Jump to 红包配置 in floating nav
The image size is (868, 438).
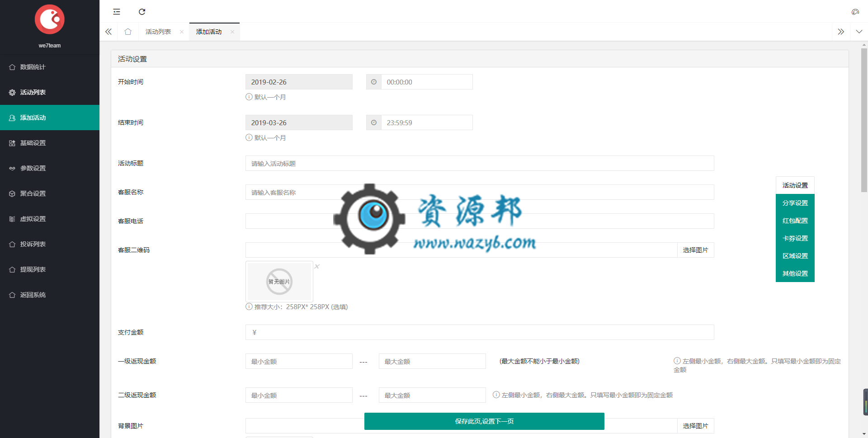point(795,221)
